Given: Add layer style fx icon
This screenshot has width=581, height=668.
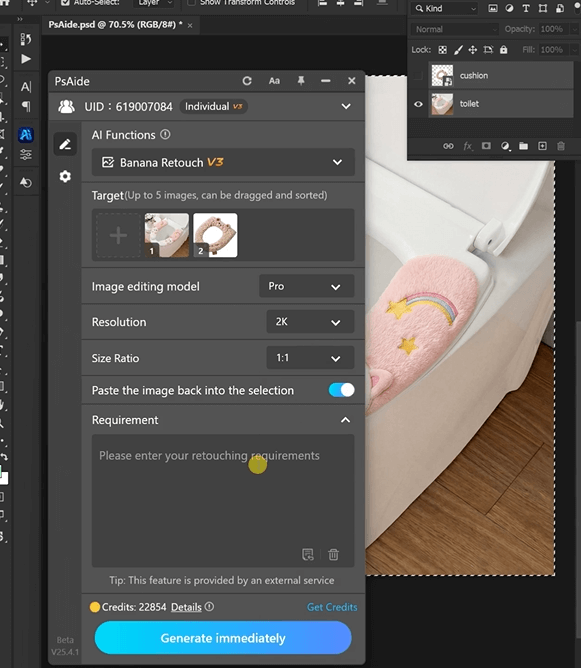Looking at the screenshot, I should (467, 146).
